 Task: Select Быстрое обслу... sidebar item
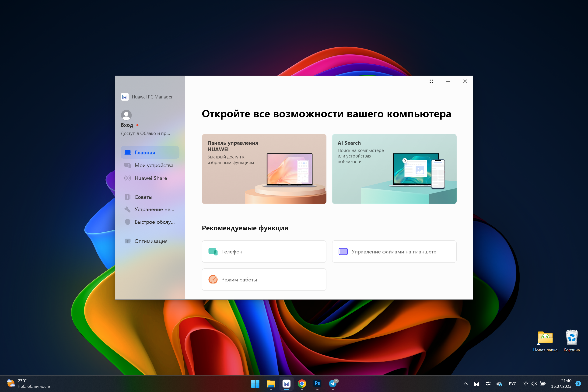[150, 222]
